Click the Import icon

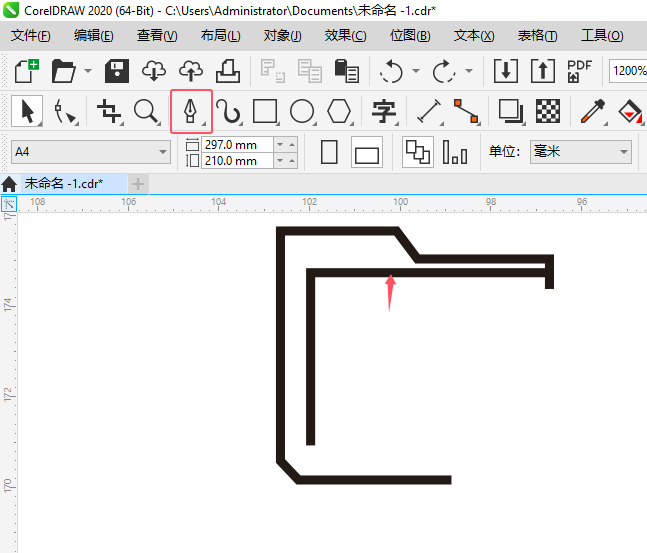(506, 71)
